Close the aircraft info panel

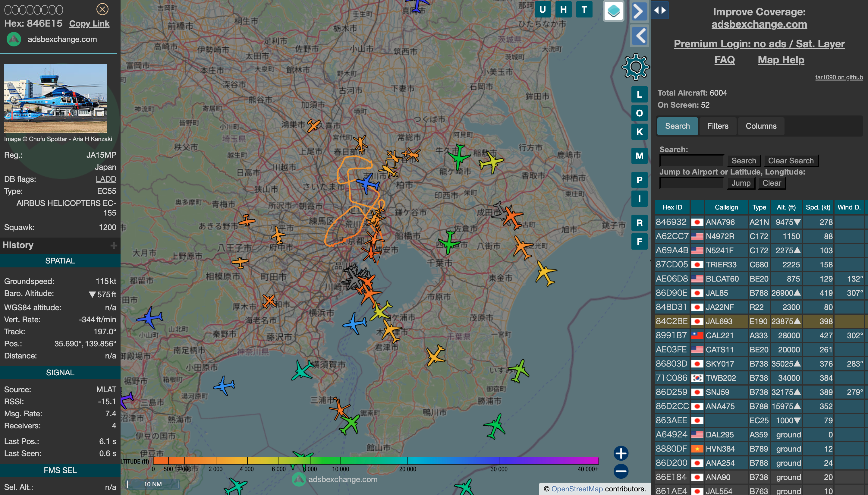(102, 9)
